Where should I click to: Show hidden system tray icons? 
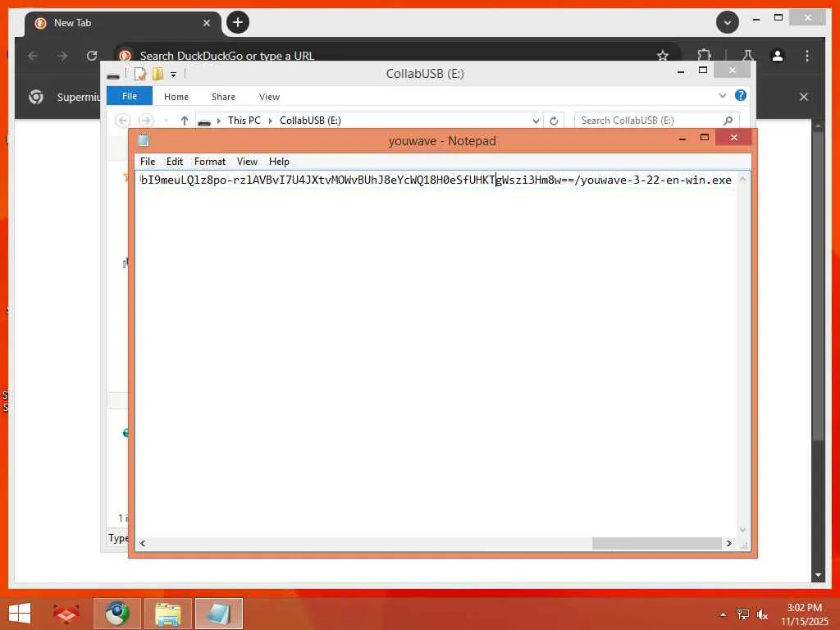(723, 614)
